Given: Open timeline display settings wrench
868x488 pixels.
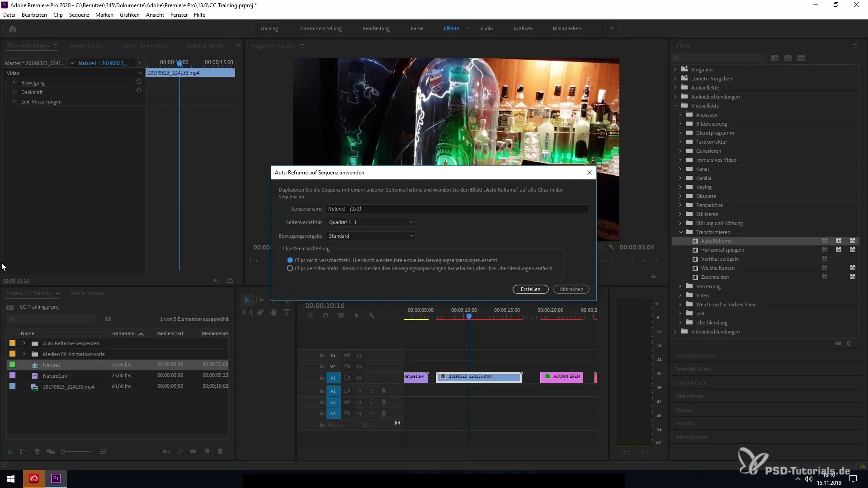Looking at the screenshot, I should coord(372,315).
